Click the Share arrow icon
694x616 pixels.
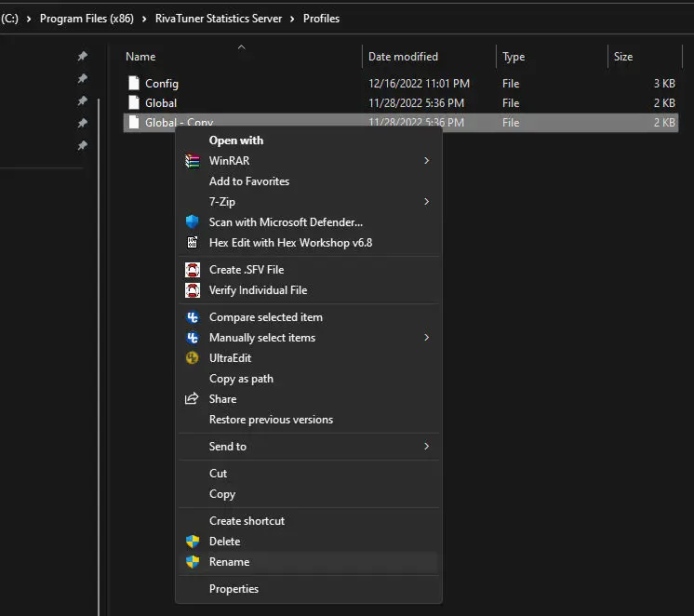(192, 398)
